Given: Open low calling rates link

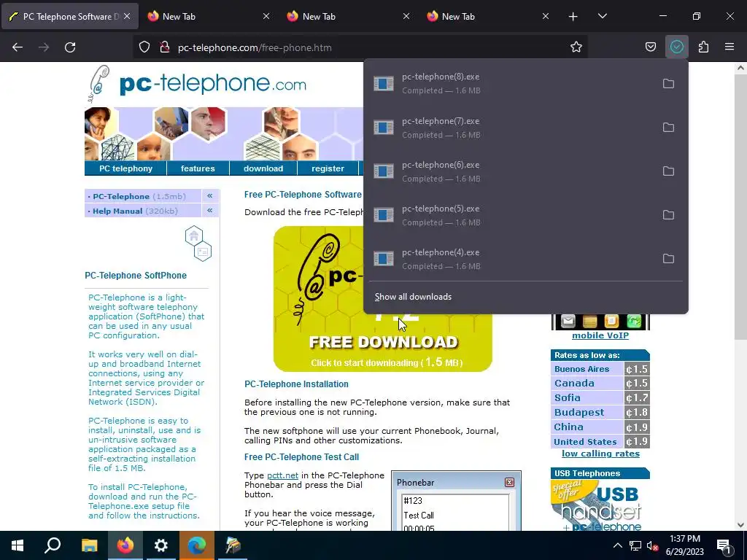Looking at the screenshot, I should (x=600, y=454).
